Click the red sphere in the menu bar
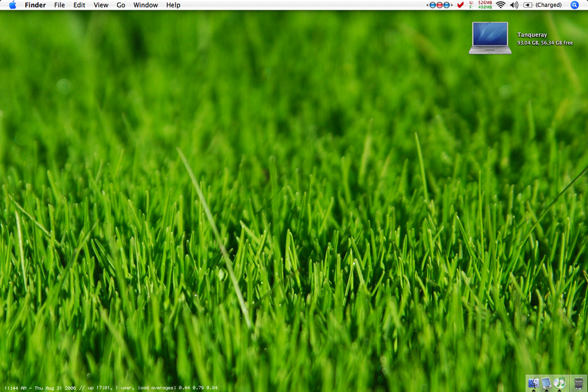 coord(439,5)
